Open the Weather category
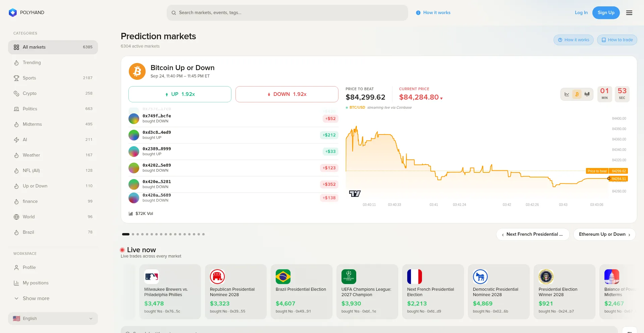 pos(53,155)
